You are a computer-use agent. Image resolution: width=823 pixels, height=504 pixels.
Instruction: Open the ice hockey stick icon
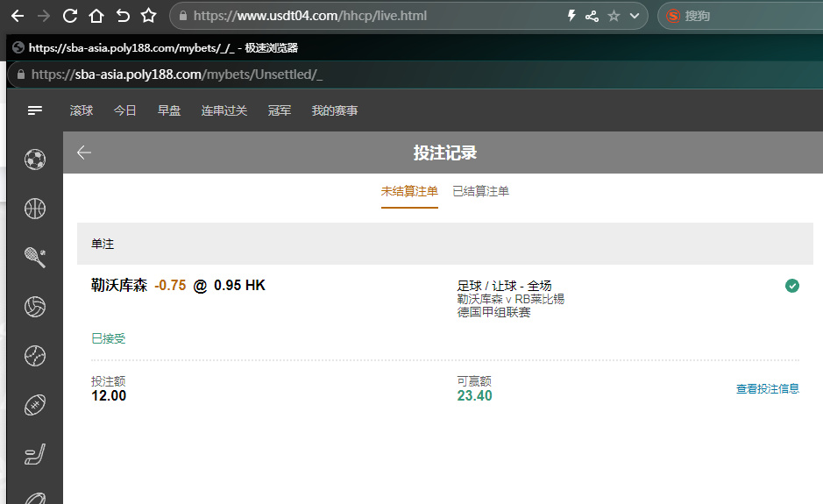[x=35, y=454]
